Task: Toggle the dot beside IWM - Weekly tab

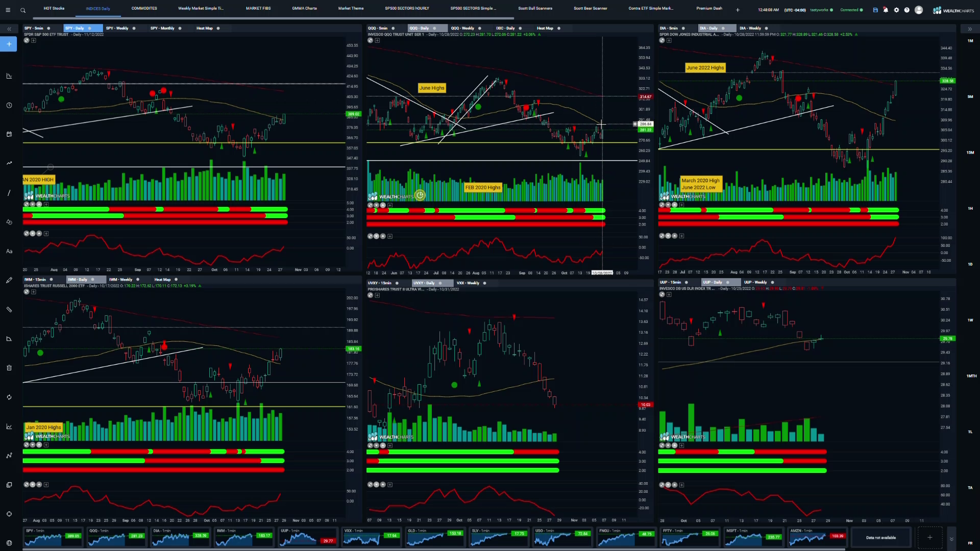Action: pos(138,280)
